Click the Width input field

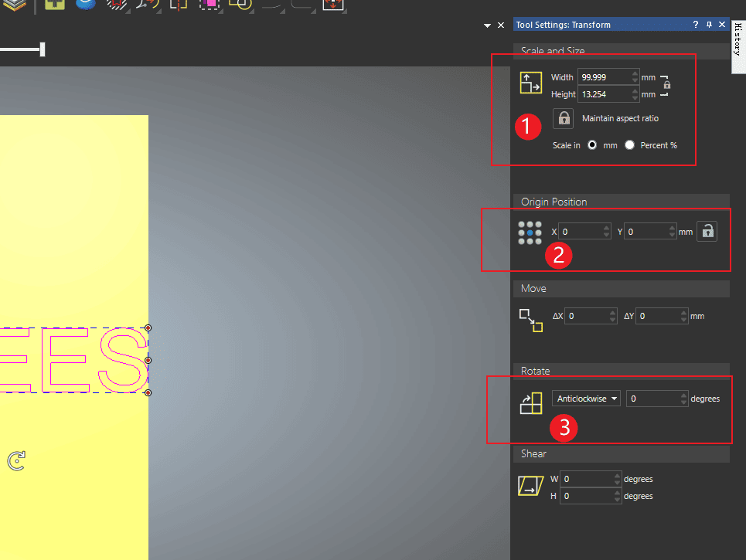point(604,77)
